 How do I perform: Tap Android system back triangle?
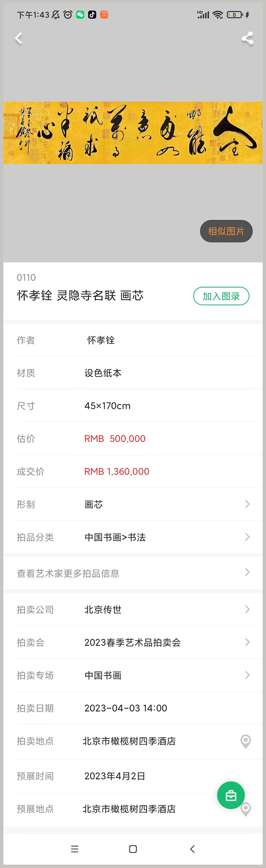tap(192, 849)
